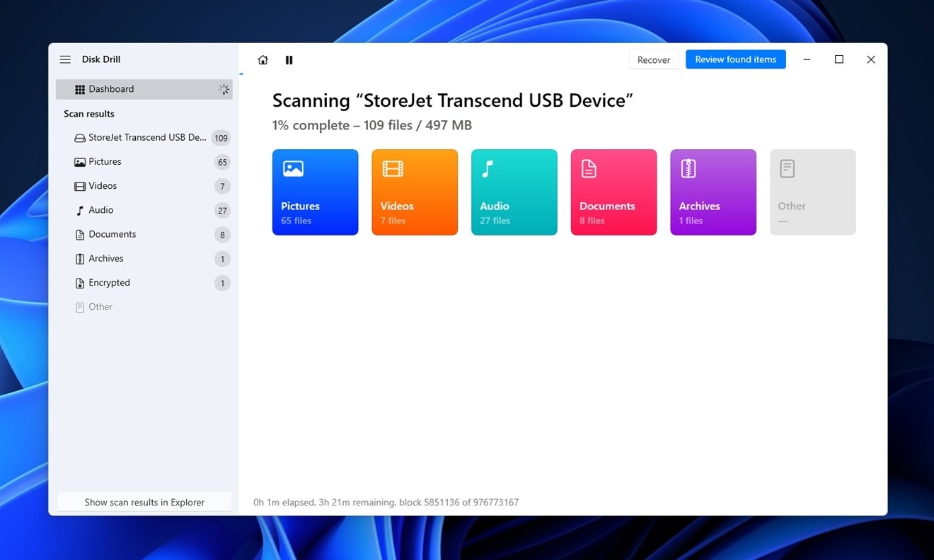The width and height of the screenshot is (934, 560).
Task: Click the Scan results section heading
Action: point(89,114)
